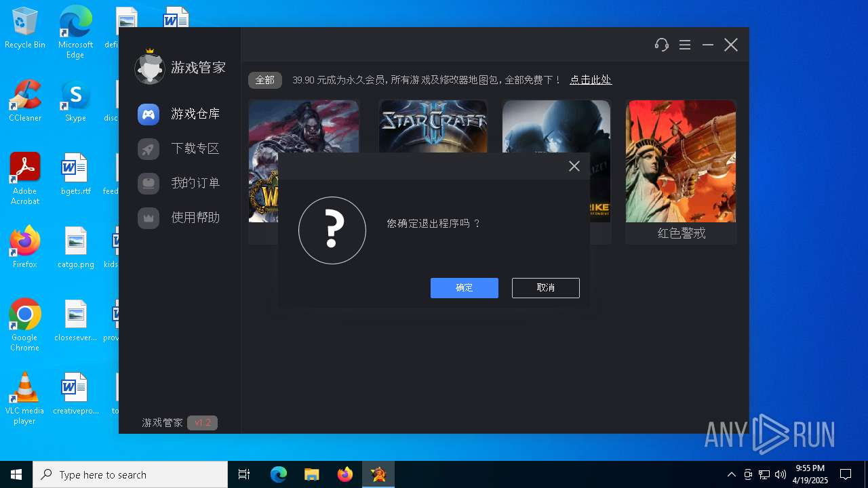The image size is (868, 488).
Task: Minimize the 游戏管家 window
Action: point(708,45)
